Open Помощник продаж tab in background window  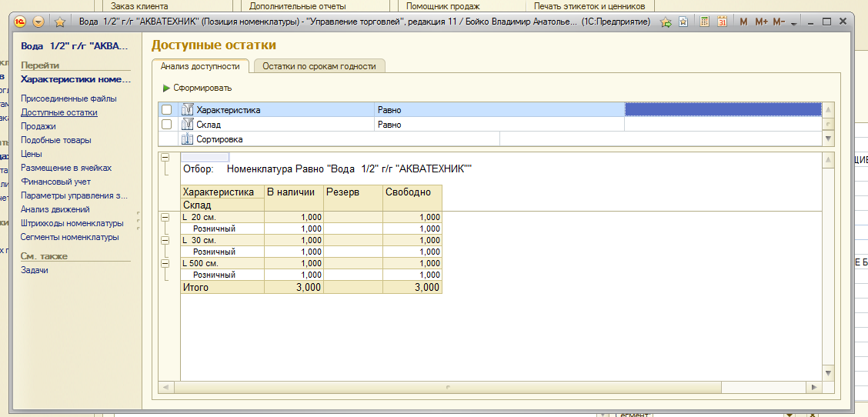pyautogui.click(x=443, y=6)
